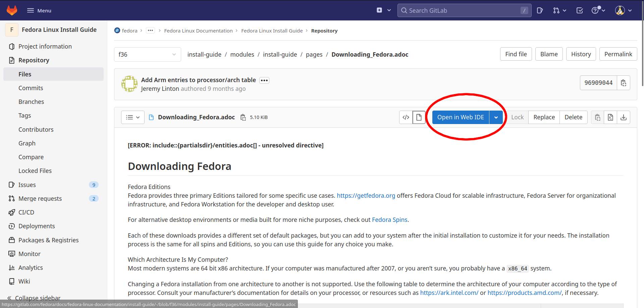The height and width of the screenshot is (308, 644).
Task: Open the Help question mark menu
Action: click(x=598, y=10)
